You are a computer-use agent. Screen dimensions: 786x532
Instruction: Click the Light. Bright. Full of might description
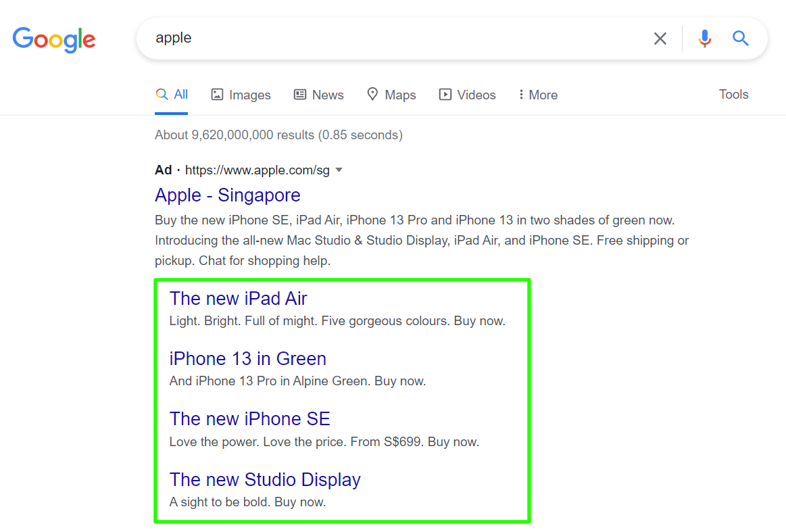click(337, 321)
